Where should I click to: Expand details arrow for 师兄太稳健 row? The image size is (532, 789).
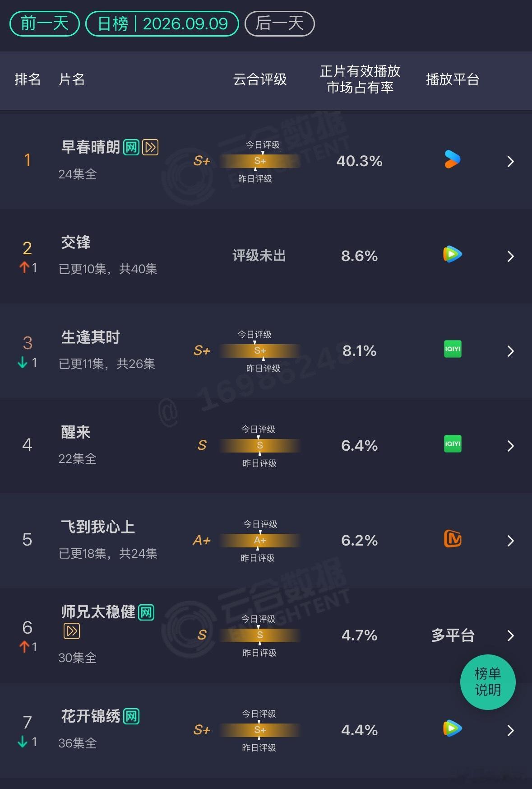point(510,635)
